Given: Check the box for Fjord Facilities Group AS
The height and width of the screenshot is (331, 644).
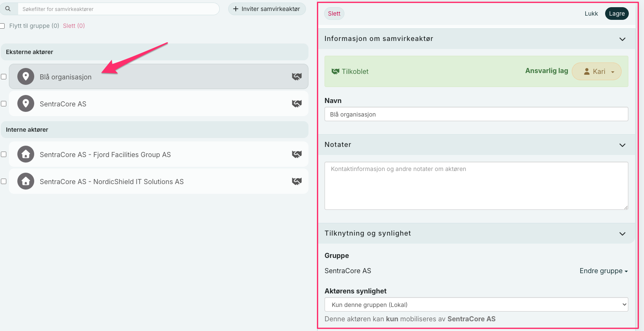Looking at the screenshot, I should [3, 155].
